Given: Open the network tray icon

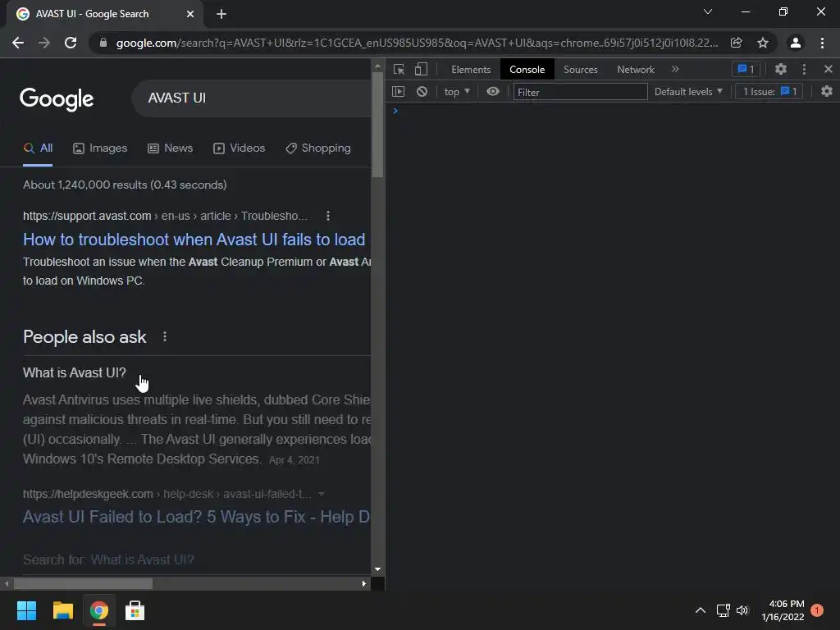Looking at the screenshot, I should tap(724, 610).
